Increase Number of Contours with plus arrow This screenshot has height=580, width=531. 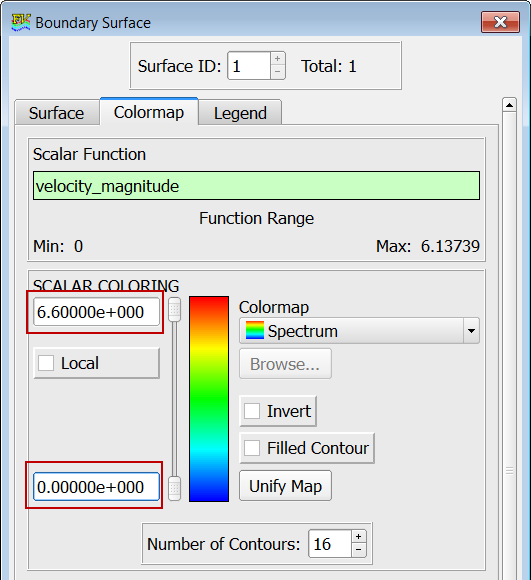pos(358,536)
